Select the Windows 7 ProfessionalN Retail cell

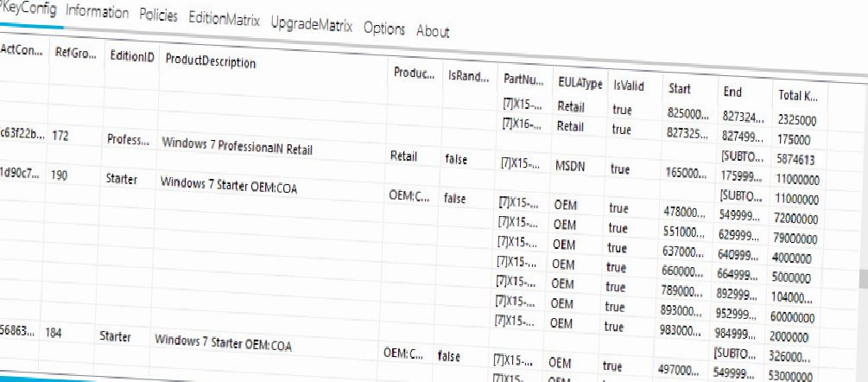tap(237, 147)
